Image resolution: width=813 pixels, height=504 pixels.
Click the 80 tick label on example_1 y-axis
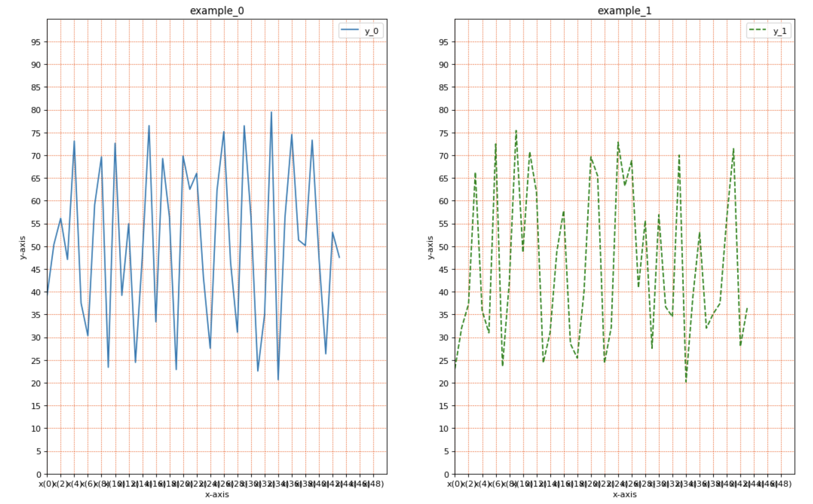[444, 110]
